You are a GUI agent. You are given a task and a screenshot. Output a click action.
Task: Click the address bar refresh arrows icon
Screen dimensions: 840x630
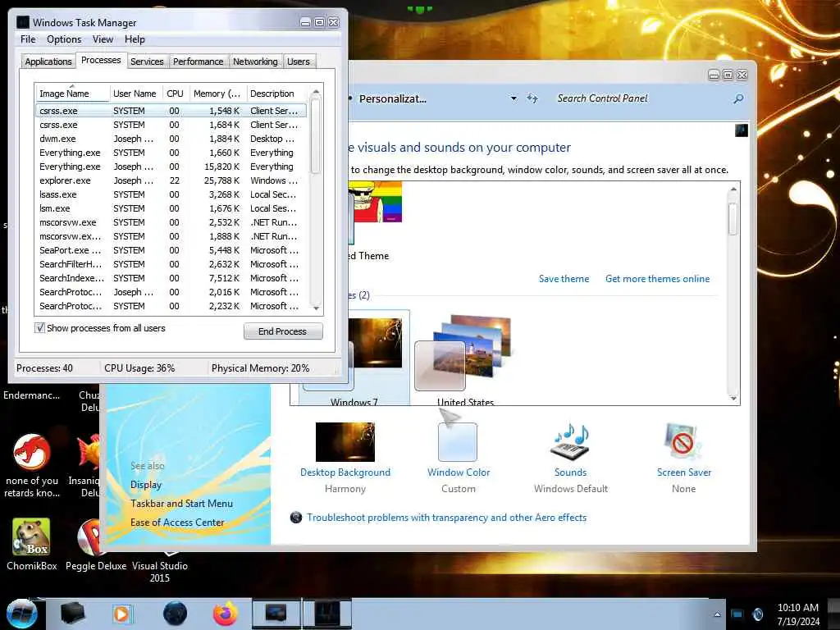tap(532, 98)
